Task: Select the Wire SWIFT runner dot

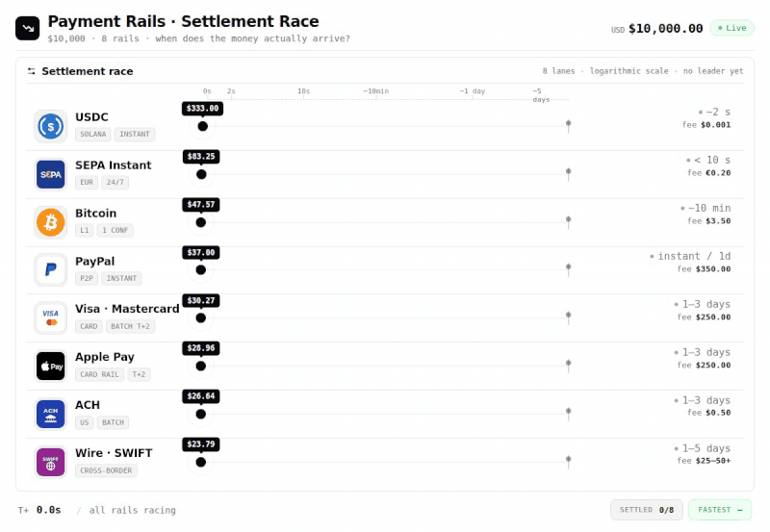Action: click(x=201, y=463)
